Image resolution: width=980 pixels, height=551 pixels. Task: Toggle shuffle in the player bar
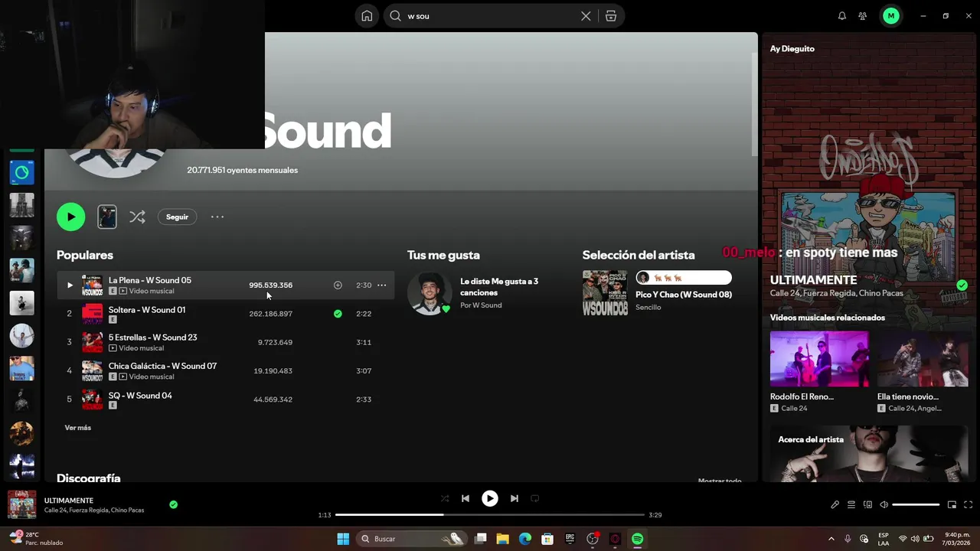coord(445,498)
